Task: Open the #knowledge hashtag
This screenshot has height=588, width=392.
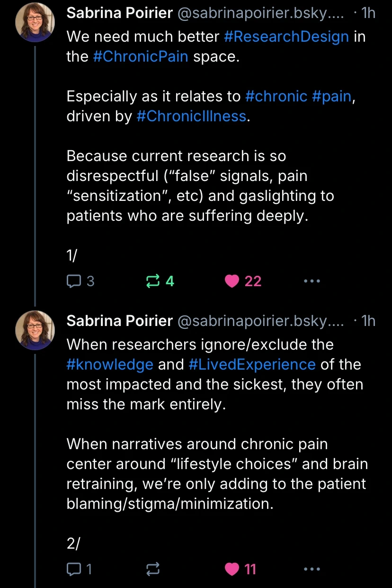Action: 110,364
